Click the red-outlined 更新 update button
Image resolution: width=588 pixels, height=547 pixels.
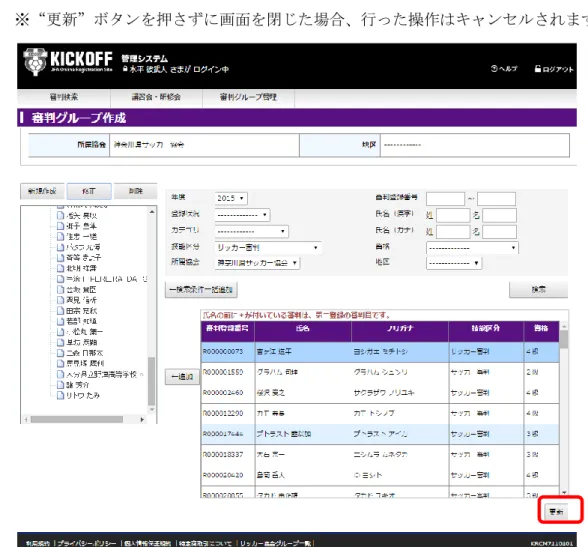[556, 511]
